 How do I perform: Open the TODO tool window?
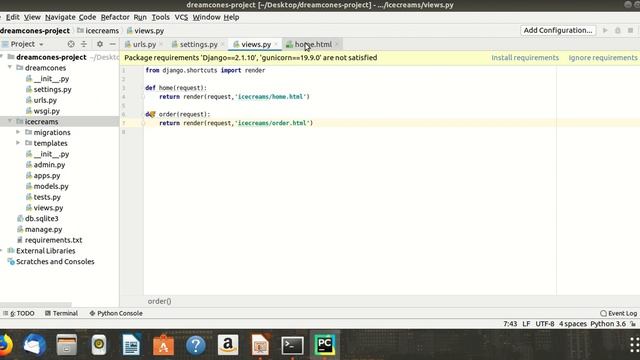click(x=19, y=313)
